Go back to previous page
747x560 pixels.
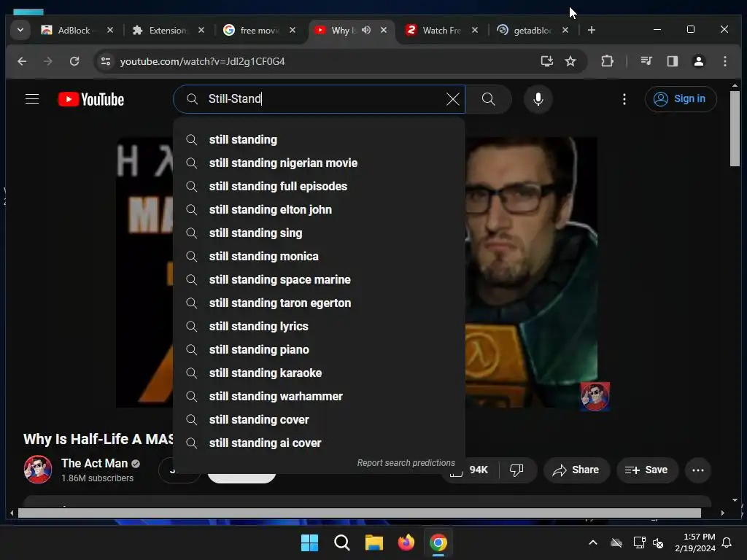click(22, 61)
